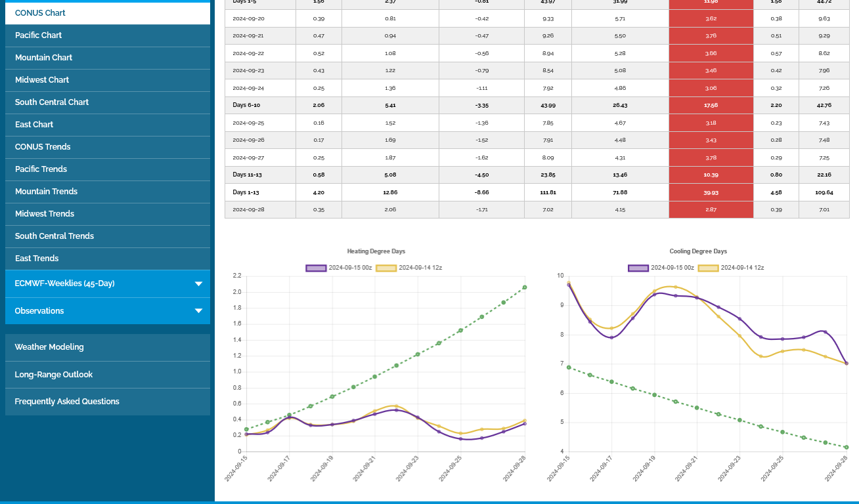Open the CONUS Chart sidebar item
This screenshot has width=859, height=504.
[41, 13]
